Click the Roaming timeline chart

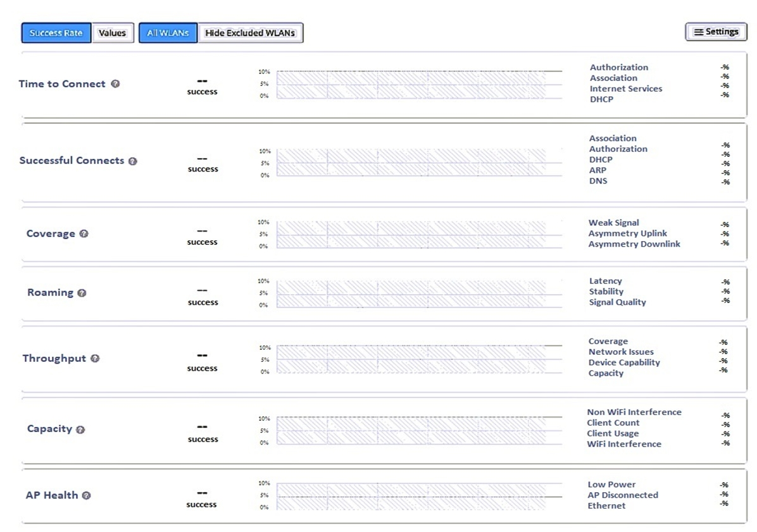419,294
